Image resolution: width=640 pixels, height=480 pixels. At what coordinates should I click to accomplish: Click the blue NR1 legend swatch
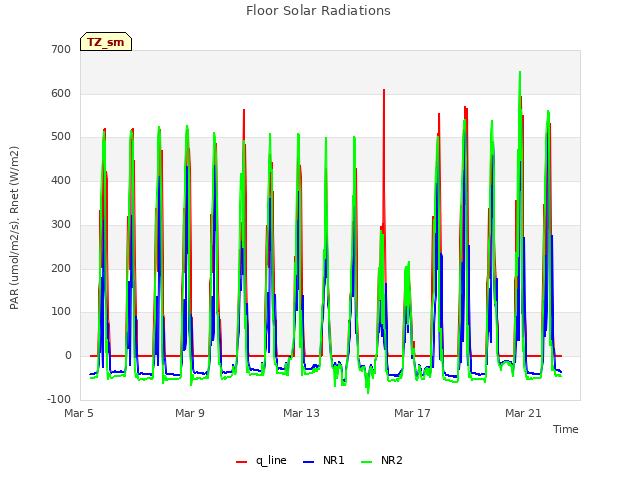click(308, 462)
